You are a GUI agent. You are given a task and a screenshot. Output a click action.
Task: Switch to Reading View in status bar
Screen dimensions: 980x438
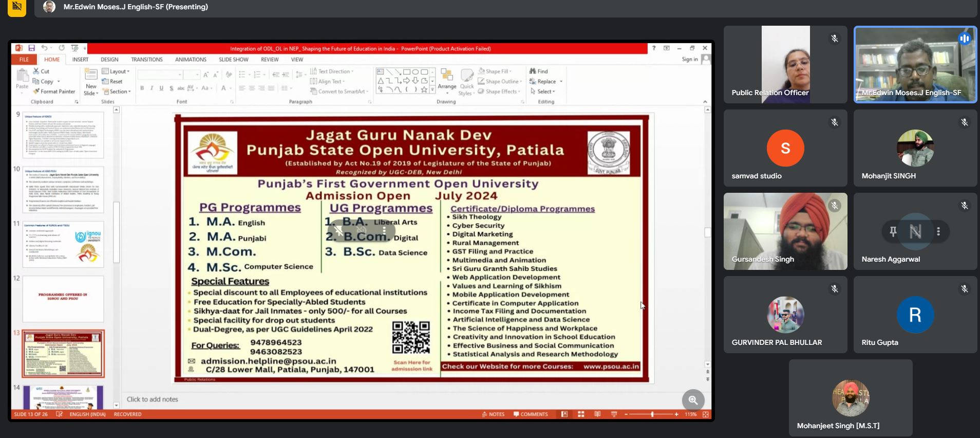click(597, 414)
